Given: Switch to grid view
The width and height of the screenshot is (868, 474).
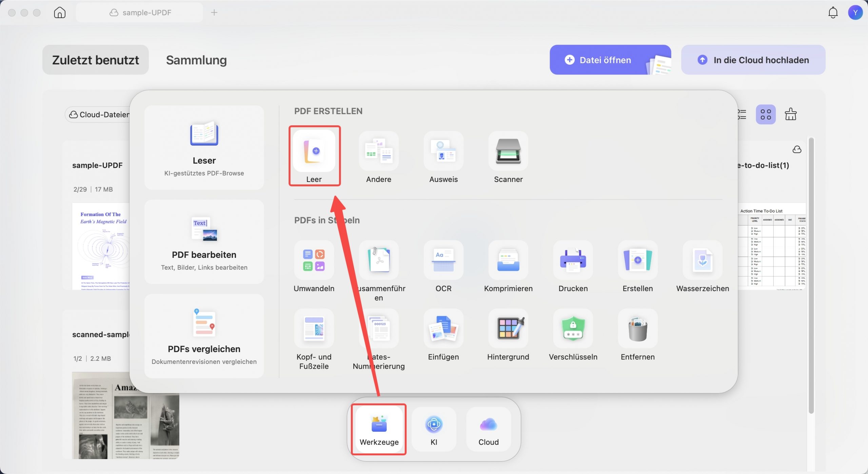Looking at the screenshot, I should pos(766,115).
